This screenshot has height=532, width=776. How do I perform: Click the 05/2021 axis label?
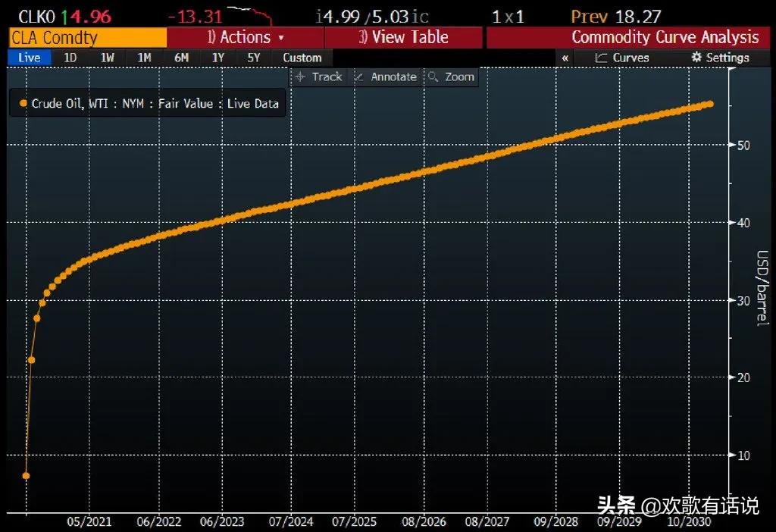[x=89, y=521]
